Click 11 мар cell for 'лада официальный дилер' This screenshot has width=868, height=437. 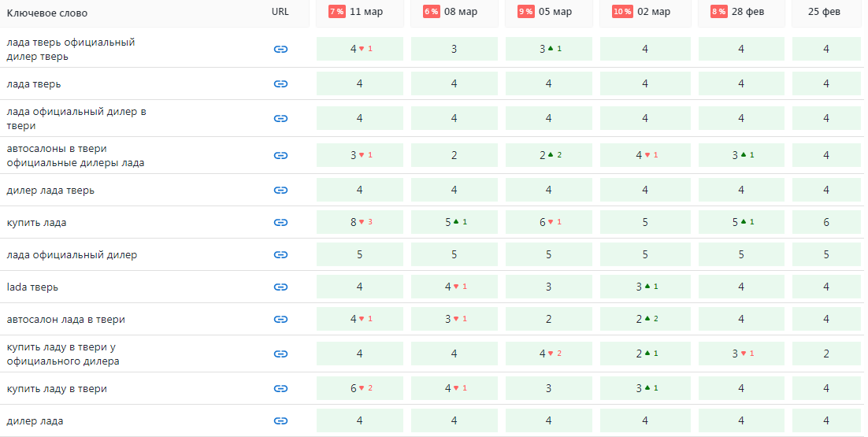pos(360,254)
